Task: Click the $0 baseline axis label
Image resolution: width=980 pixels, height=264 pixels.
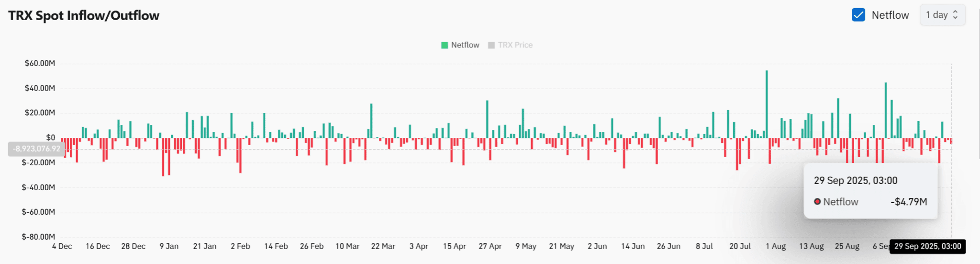Action: pyautogui.click(x=50, y=138)
